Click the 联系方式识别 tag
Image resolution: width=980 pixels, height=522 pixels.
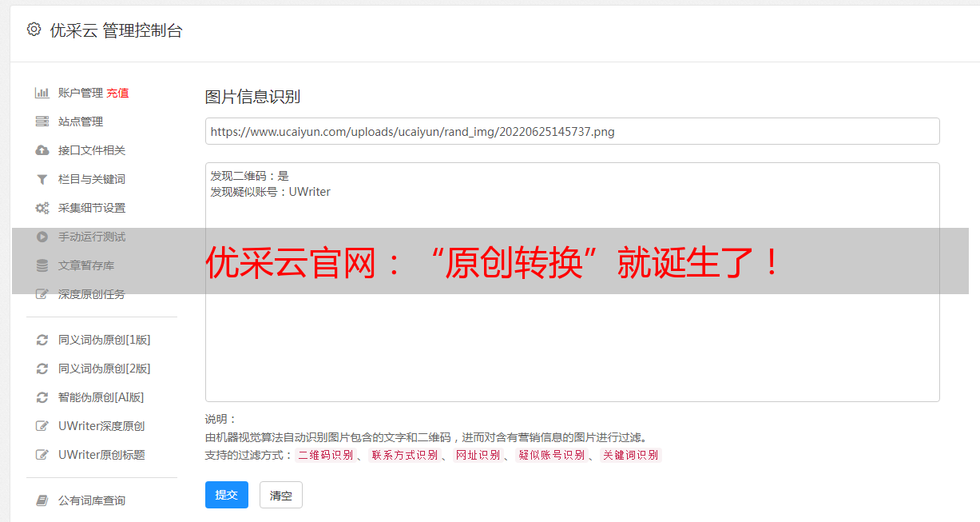point(404,455)
